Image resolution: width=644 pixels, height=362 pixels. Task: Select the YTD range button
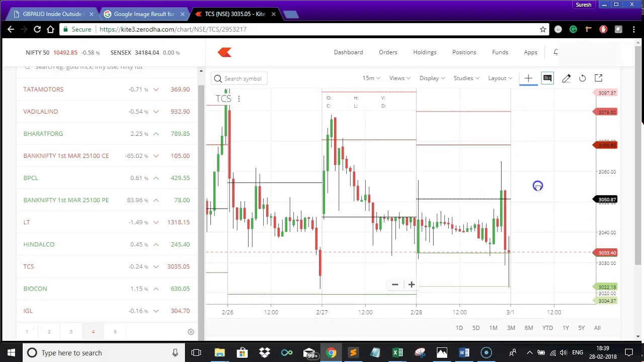(x=547, y=328)
